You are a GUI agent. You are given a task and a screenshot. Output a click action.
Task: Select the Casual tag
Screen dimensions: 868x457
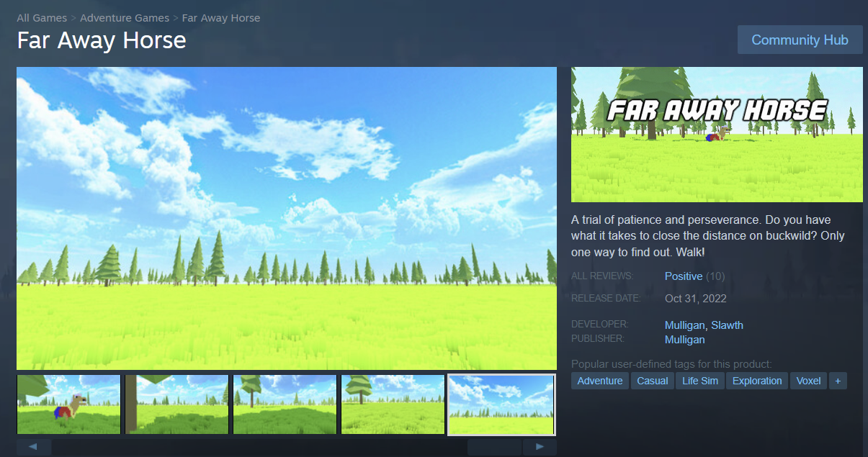[653, 381]
